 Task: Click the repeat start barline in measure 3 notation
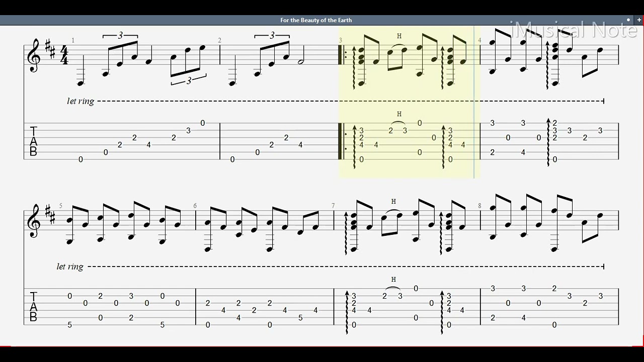[x=343, y=55]
